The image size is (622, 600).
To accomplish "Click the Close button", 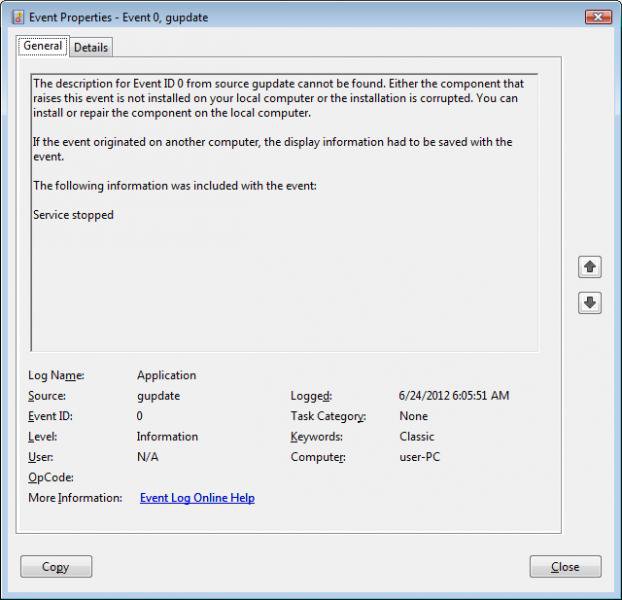I will tap(565, 567).
